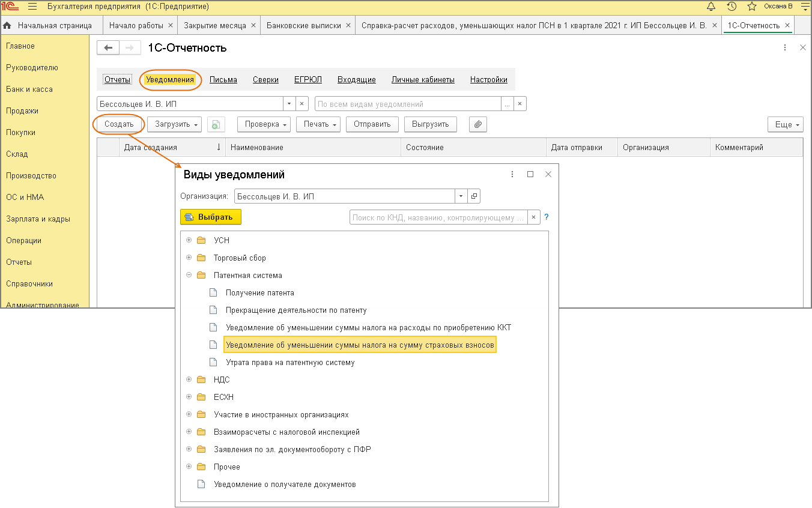Open the three-dot menu of 1С-Отчетность form
Image resolution: width=812 pixels, height=508 pixels.
(x=785, y=47)
